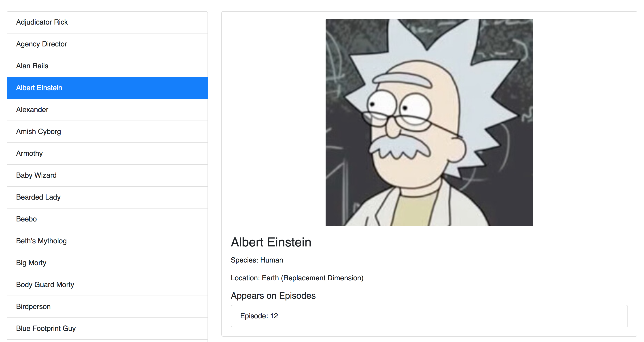Select the Armothy list entry

[x=107, y=154]
